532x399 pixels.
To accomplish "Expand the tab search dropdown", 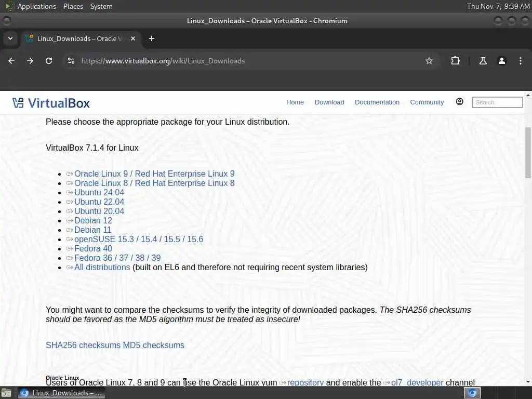I will (10, 38).
